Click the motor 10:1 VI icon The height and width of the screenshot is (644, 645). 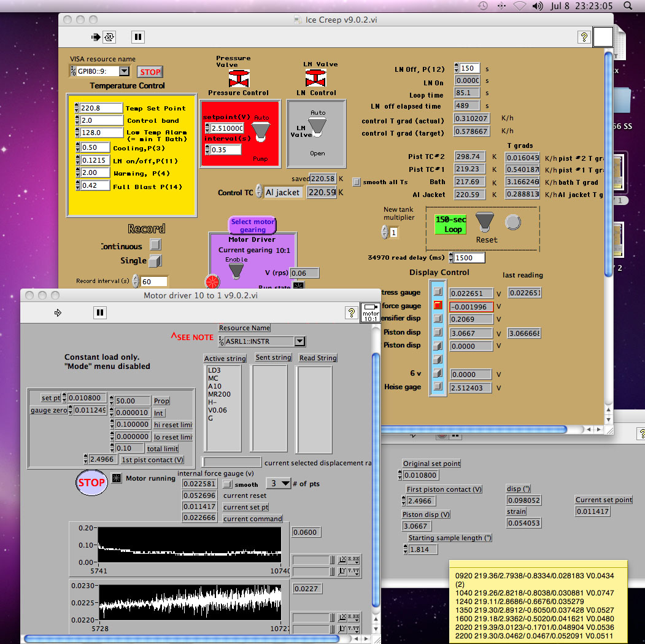370,312
